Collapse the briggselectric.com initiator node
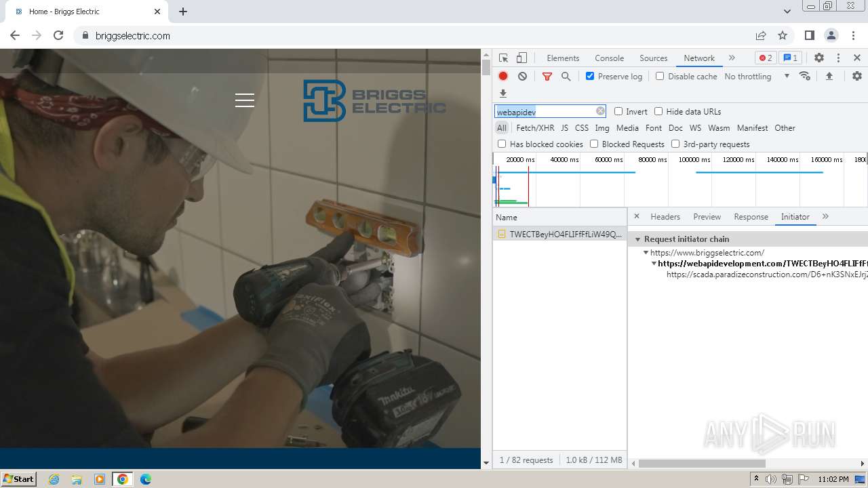 click(646, 253)
